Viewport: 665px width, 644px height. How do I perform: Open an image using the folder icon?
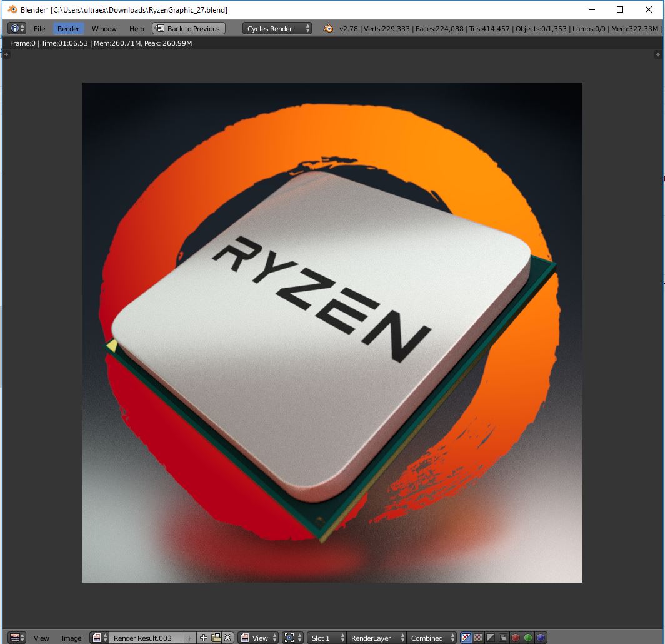point(216,638)
